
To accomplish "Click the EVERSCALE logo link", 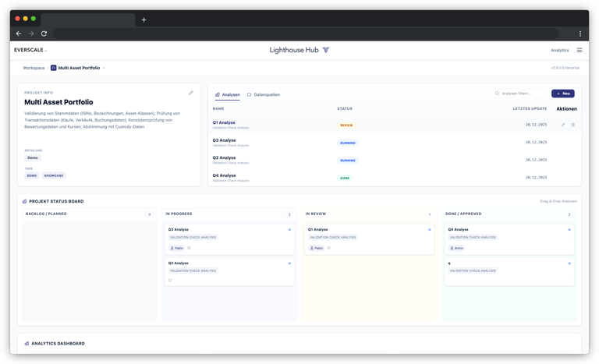I will 29,50.
